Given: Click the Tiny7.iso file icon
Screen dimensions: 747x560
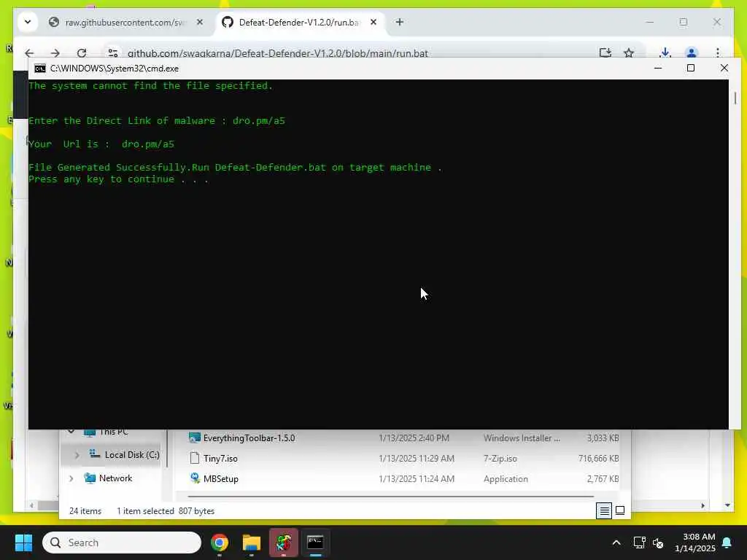Looking at the screenshot, I should pos(194,458).
